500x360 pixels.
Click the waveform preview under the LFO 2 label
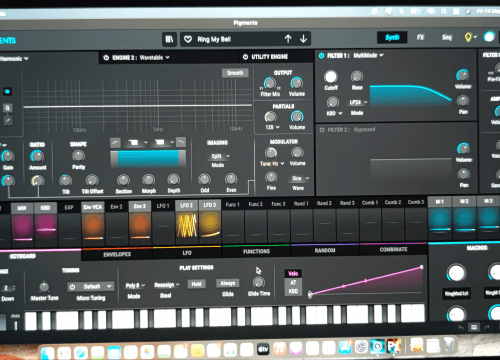tap(187, 226)
